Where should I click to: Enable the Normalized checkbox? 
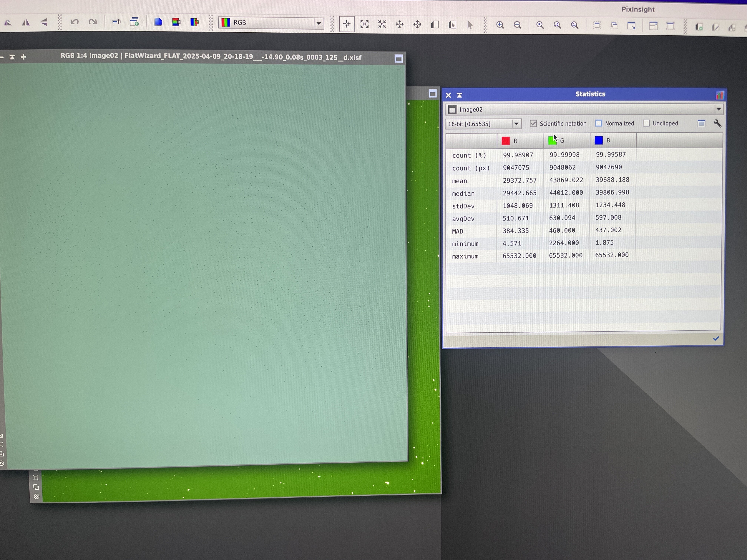pyautogui.click(x=598, y=123)
